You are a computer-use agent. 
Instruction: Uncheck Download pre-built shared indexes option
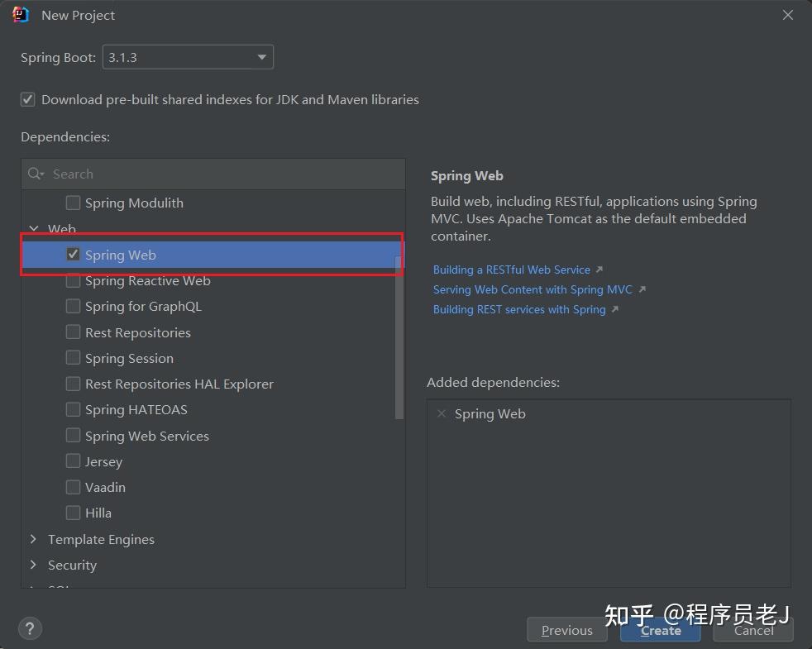click(27, 98)
